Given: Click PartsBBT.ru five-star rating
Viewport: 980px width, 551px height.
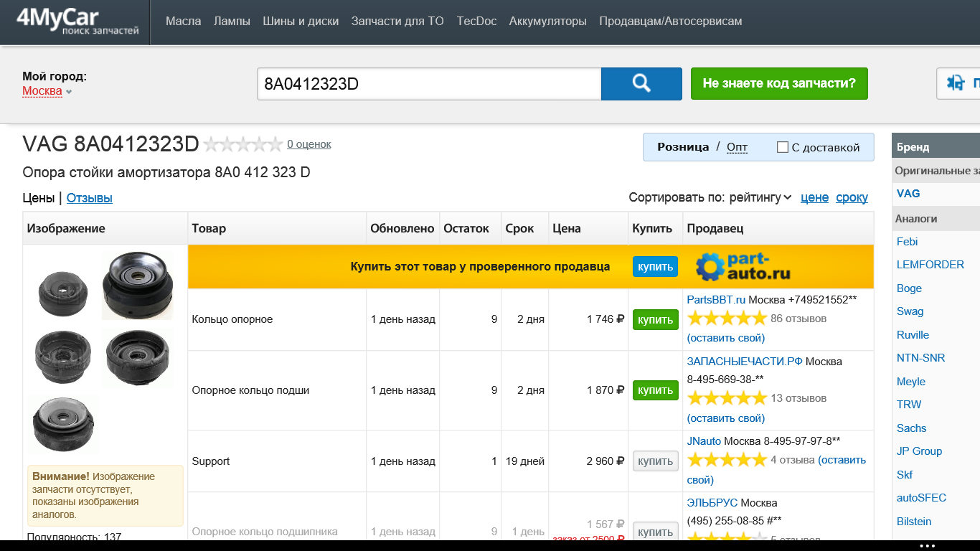Looking at the screenshot, I should point(727,318).
